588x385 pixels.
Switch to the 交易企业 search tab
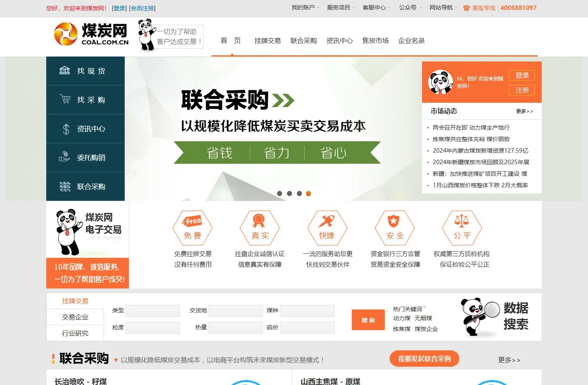click(75, 317)
